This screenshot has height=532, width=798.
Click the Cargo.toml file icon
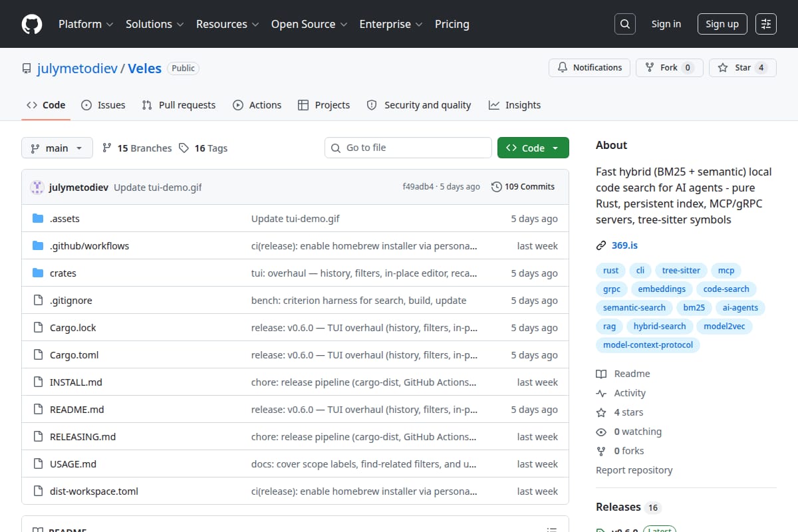[38, 355]
